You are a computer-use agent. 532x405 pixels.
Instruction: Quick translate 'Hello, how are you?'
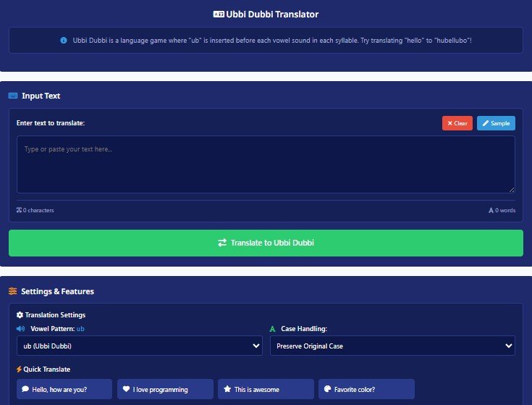tap(64, 389)
